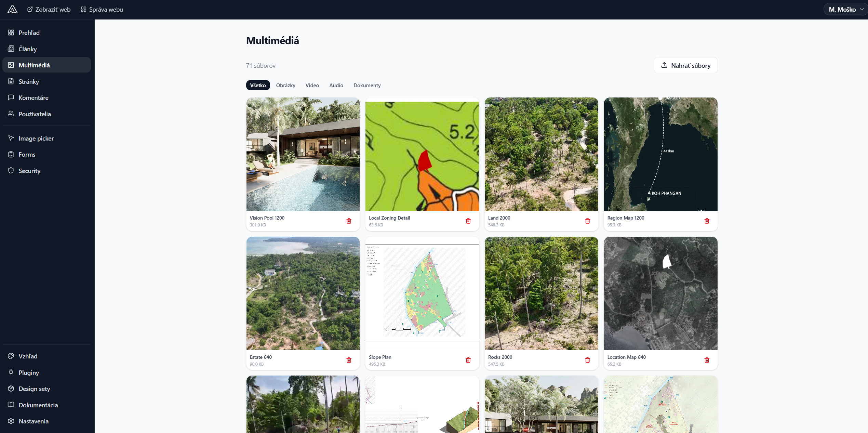The image size is (868, 433).
Task: Open the Zobraziť web link
Action: coord(49,9)
